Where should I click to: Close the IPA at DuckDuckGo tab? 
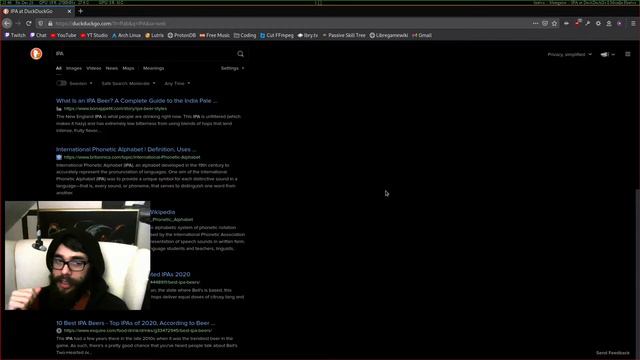(x=69, y=11)
